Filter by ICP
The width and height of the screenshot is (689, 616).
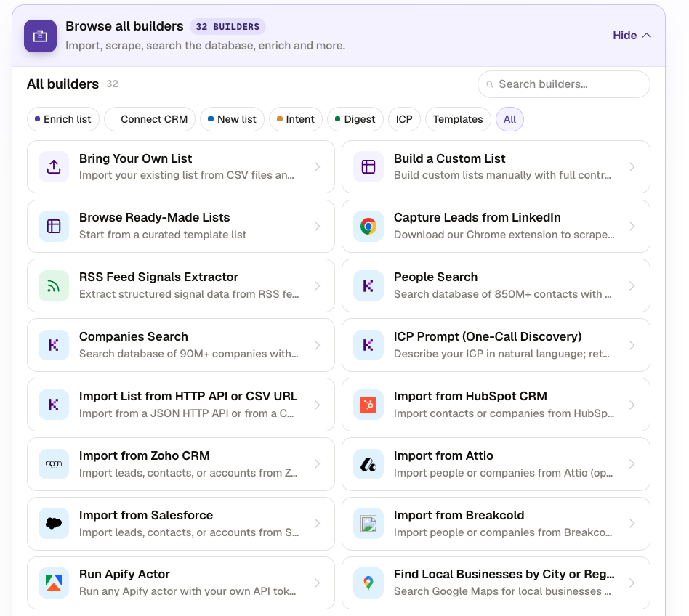(x=404, y=119)
